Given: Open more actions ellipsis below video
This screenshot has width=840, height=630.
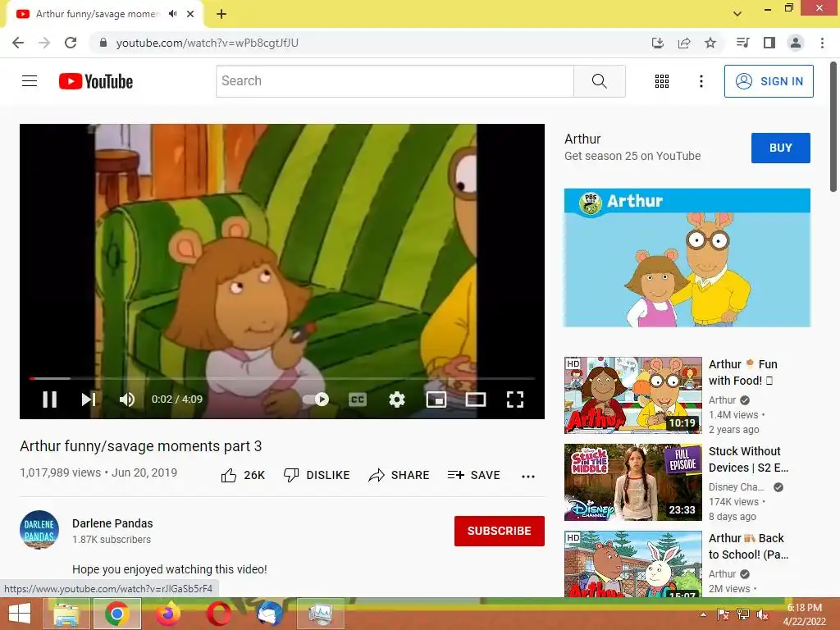Looking at the screenshot, I should 528,476.
